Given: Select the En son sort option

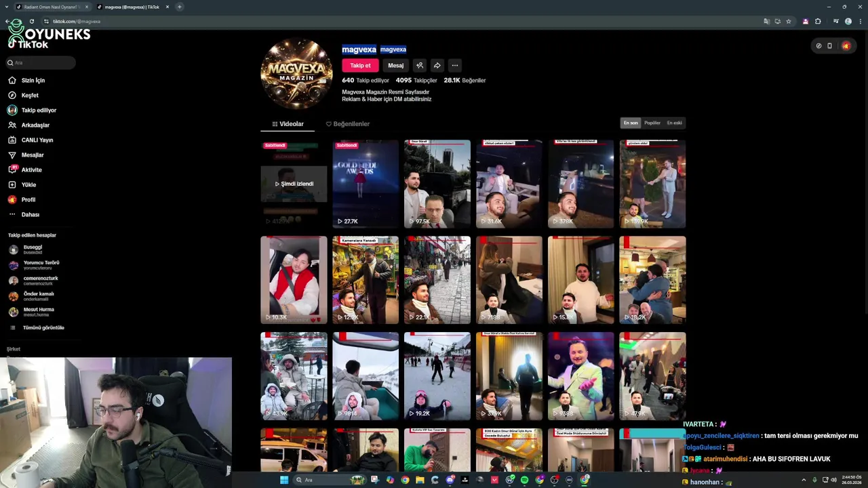Looking at the screenshot, I should pyautogui.click(x=631, y=123).
